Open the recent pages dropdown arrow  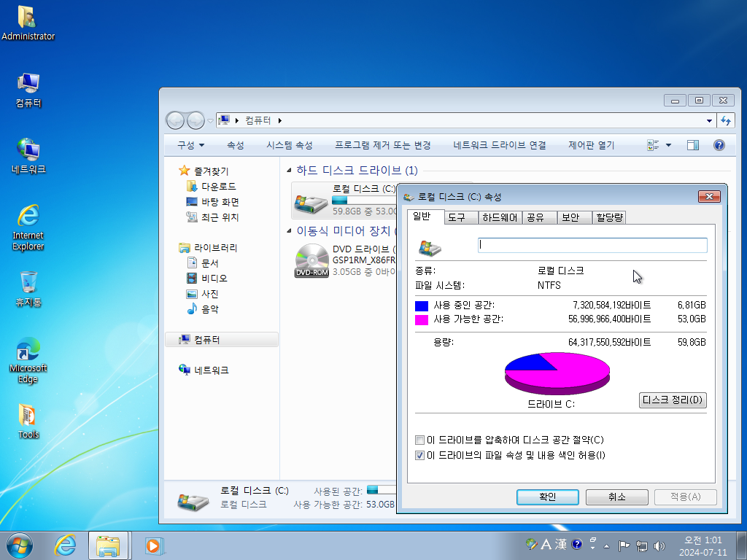coord(210,121)
